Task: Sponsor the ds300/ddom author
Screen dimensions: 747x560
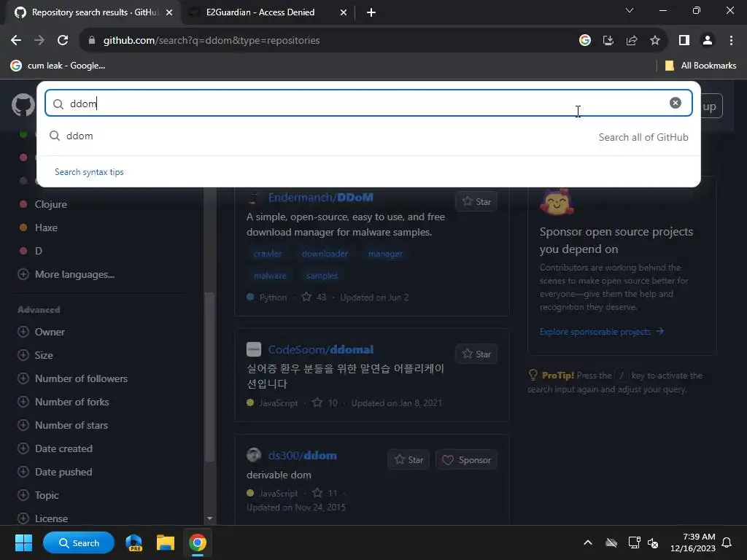Action: click(x=466, y=459)
